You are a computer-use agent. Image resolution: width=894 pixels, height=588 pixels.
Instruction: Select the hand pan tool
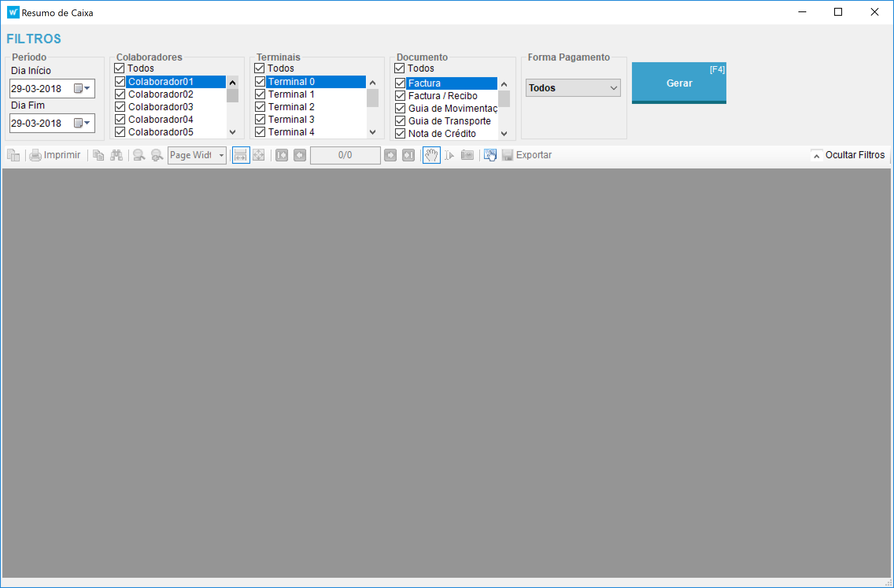point(431,155)
